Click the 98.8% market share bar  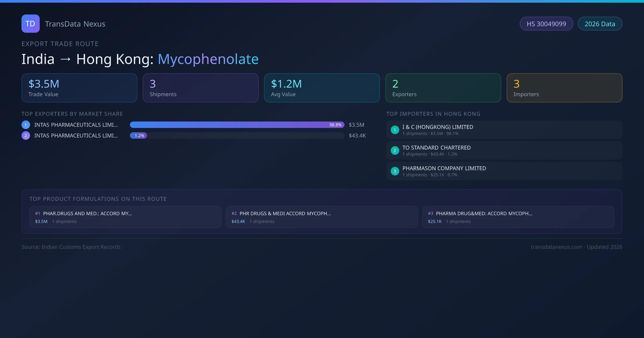(x=237, y=125)
